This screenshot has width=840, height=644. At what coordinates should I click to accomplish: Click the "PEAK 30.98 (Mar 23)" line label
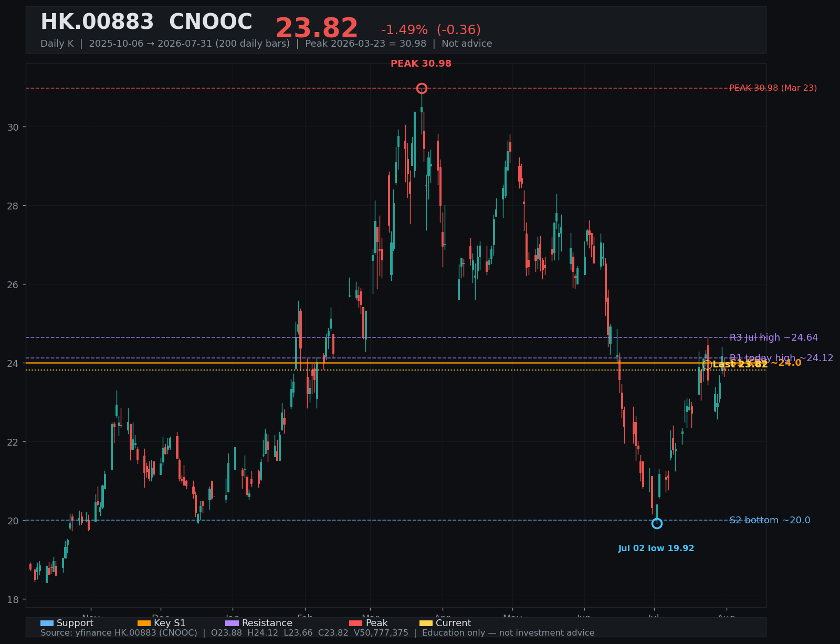[773, 88]
